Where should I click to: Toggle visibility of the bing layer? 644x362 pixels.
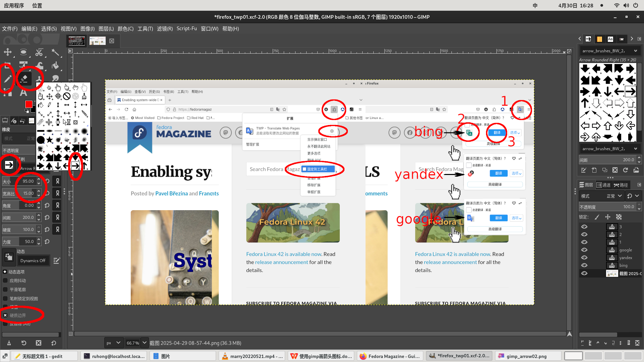click(584, 265)
